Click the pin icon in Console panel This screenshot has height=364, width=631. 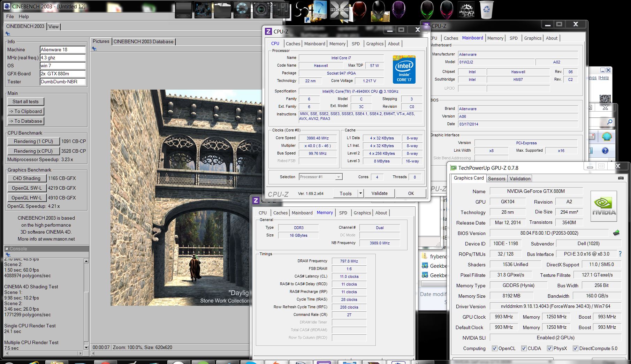tap(8, 255)
